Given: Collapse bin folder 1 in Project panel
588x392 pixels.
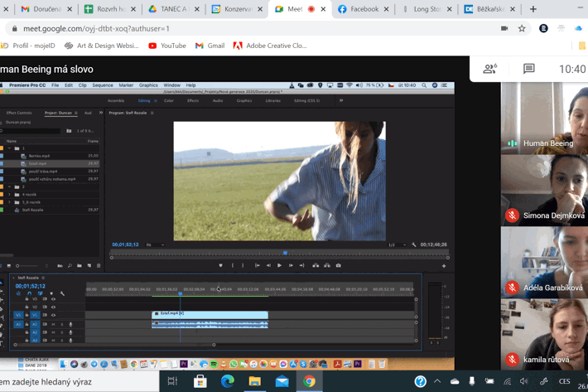Looking at the screenshot, I should 10,149.
